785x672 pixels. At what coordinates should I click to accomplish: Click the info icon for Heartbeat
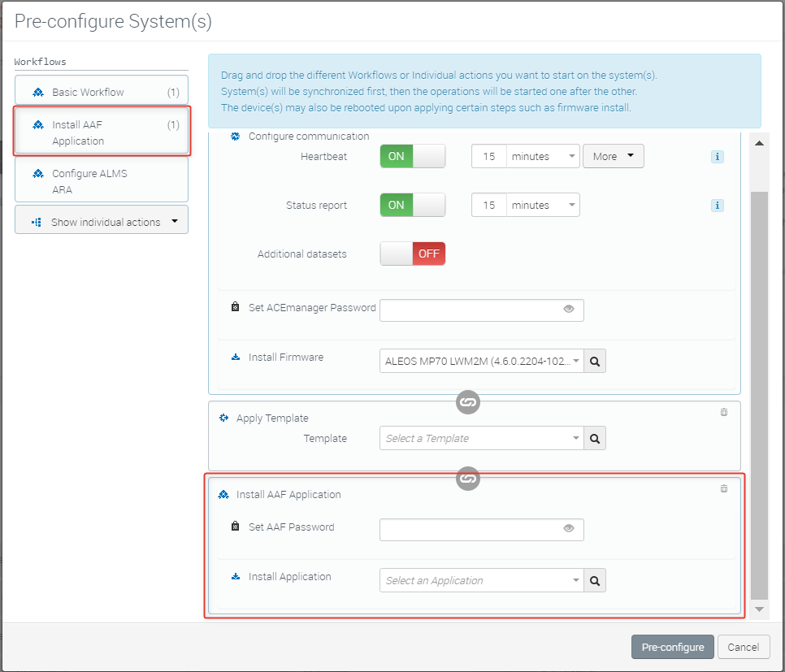click(718, 157)
